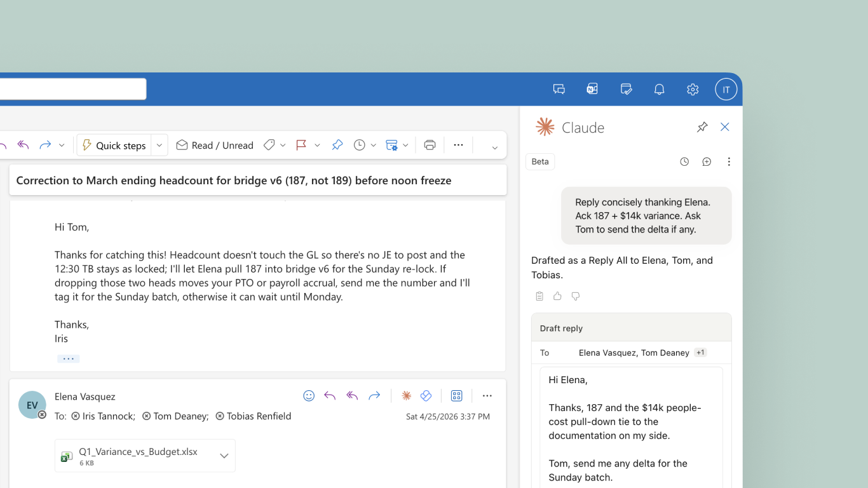This screenshot has height=488, width=868.
Task: Reply to Elena's message with single arrow
Action: [330, 396]
